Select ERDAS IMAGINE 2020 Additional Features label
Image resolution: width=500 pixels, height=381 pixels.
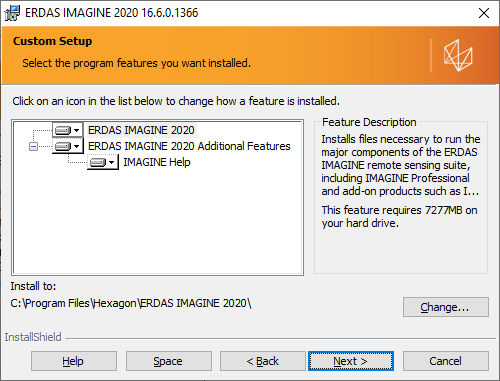(x=189, y=146)
